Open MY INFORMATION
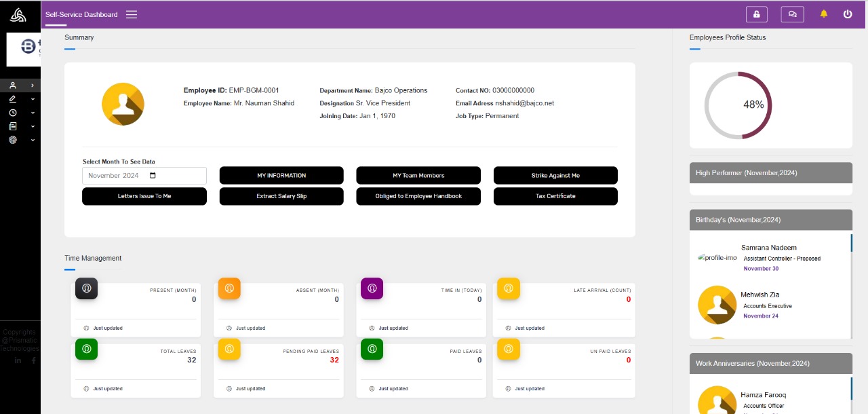The width and height of the screenshot is (868, 414). (x=281, y=175)
